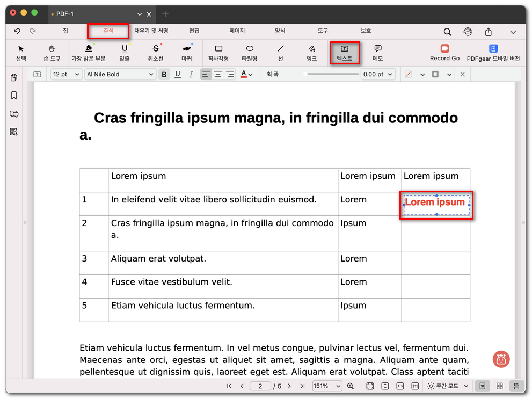The image size is (532, 399).
Task: Click the stroke width slider
Action: click(332, 75)
